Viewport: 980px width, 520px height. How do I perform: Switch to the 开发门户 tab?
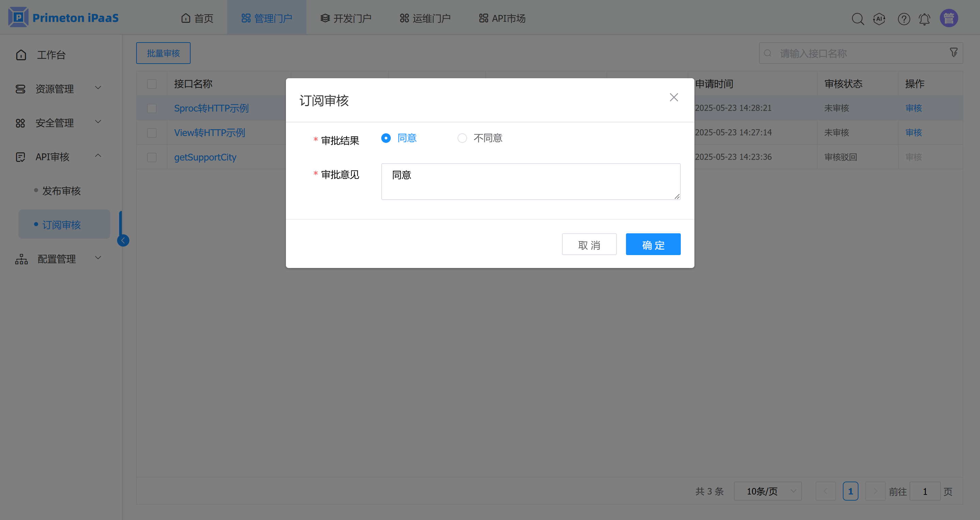(x=346, y=18)
